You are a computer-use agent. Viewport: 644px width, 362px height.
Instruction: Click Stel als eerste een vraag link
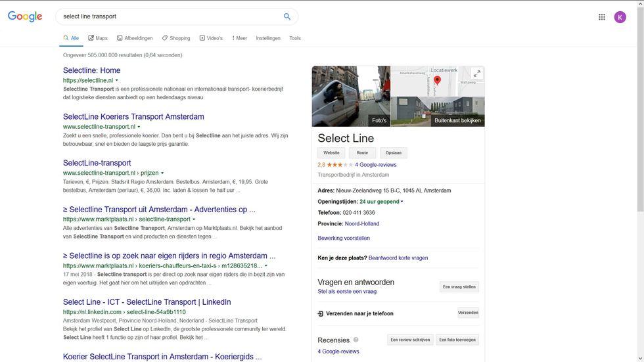[x=347, y=292]
